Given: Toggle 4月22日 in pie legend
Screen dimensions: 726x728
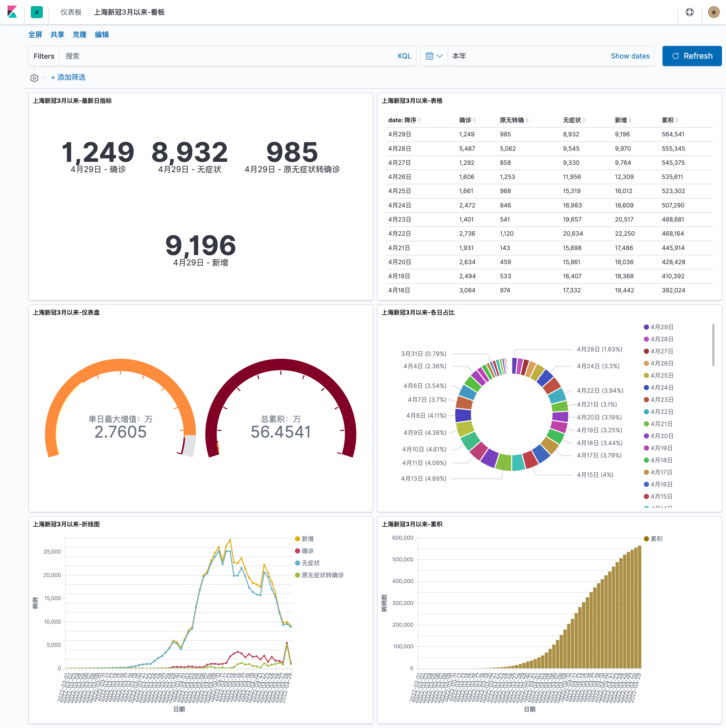Looking at the screenshot, I should pyautogui.click(x=658, y=411).
